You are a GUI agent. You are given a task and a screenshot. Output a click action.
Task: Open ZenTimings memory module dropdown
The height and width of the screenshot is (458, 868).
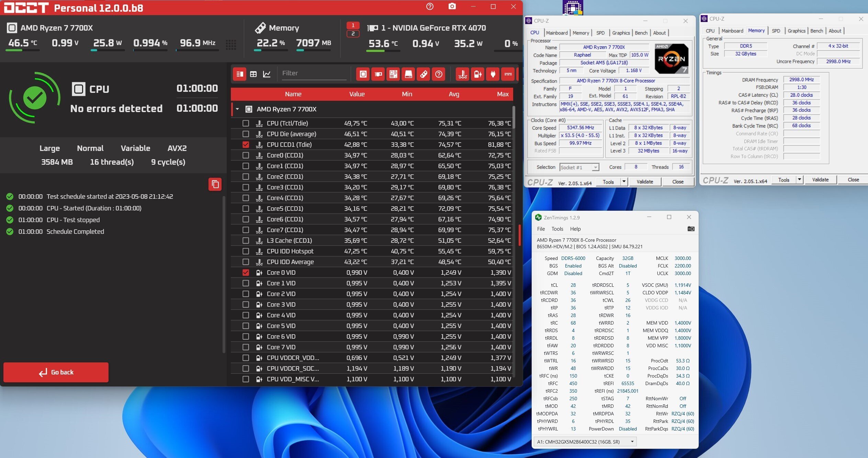pos(585,441)
